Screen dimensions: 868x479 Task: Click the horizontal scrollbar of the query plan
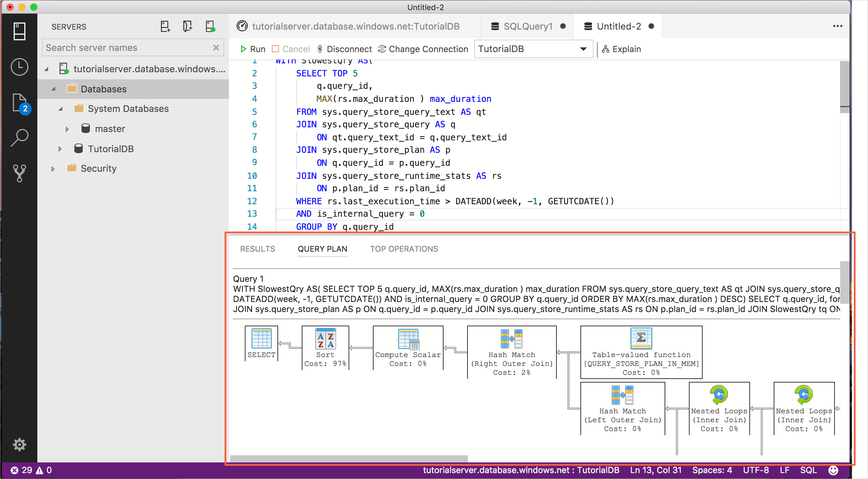pos(348,459)
